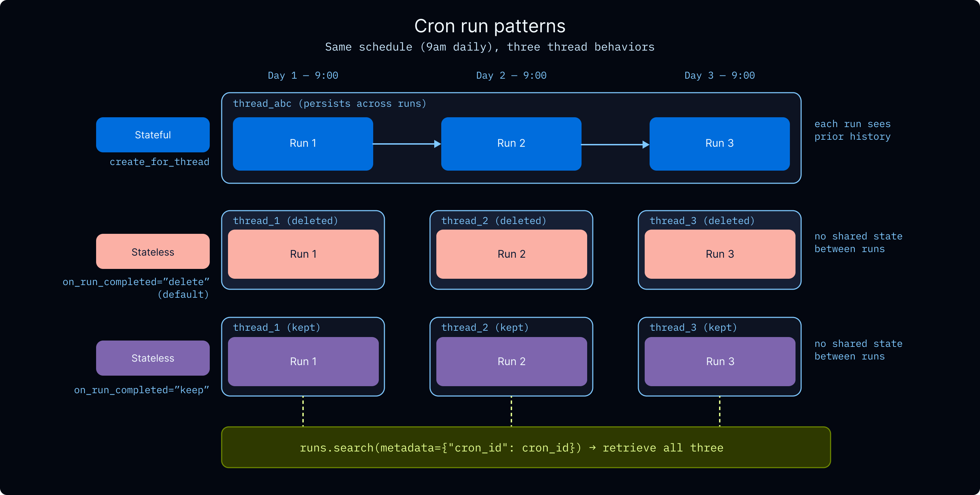Click the arrow between Run 2 and Run 3
Viewport: 980px width, 495px height.
(615, 144)
